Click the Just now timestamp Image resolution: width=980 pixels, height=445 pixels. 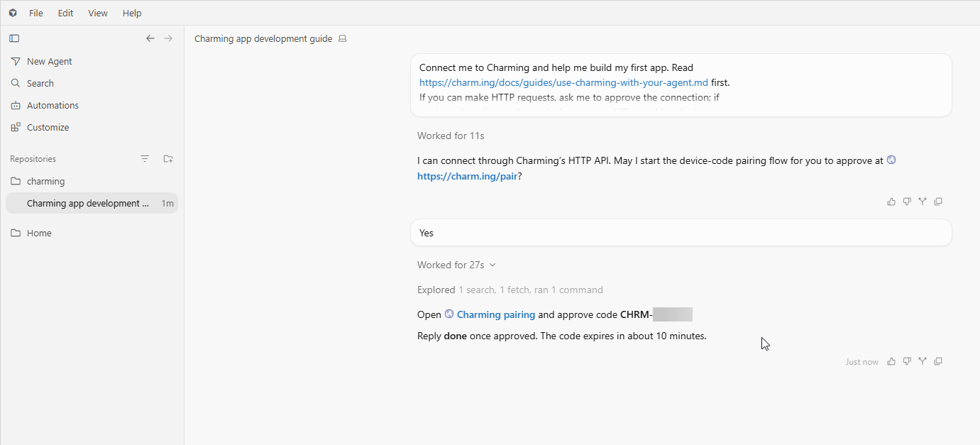point(862,362)
